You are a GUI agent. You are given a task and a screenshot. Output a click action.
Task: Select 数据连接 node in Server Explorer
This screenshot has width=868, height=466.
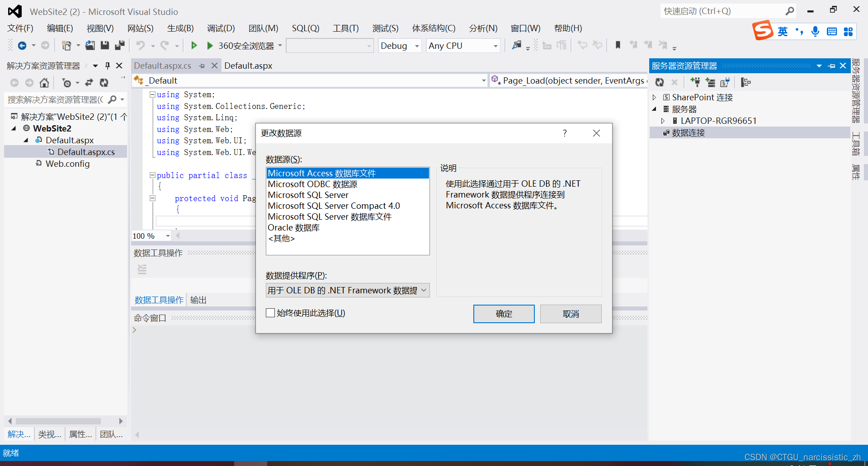(x=688, y=132)
